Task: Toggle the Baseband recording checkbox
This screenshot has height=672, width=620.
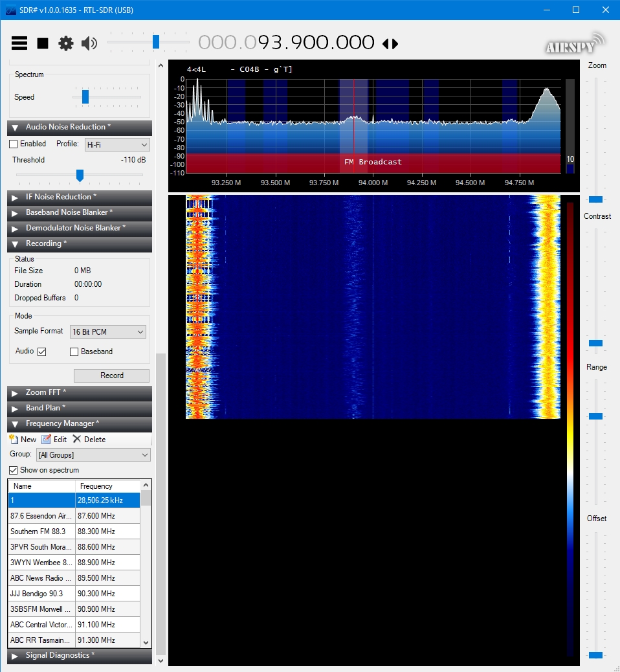Action: tap(74, 352)
